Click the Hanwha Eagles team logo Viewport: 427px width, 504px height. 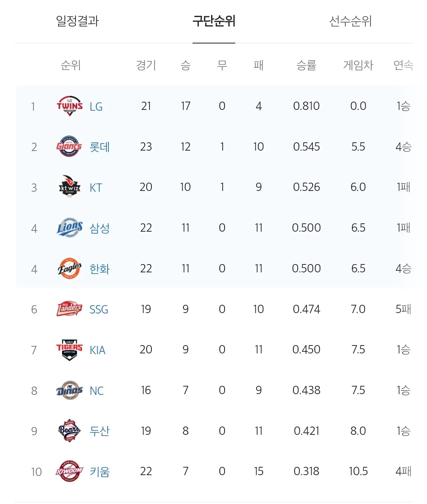[x=70, y=268]
